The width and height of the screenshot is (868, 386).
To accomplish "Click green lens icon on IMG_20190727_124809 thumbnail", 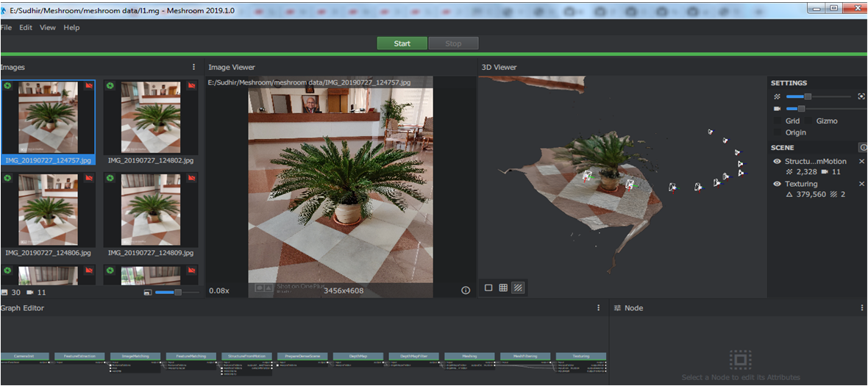I will (x=110, y=178).
